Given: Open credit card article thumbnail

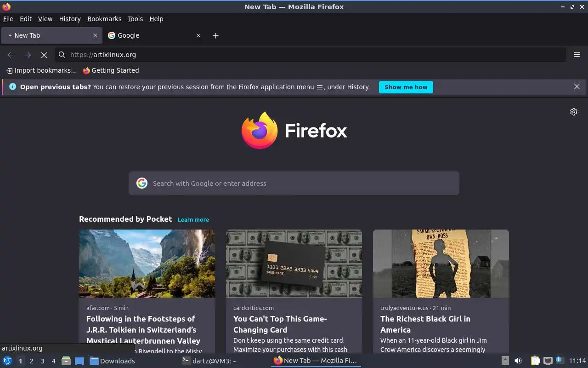Looking at the screenshot, I should (294, 264).
